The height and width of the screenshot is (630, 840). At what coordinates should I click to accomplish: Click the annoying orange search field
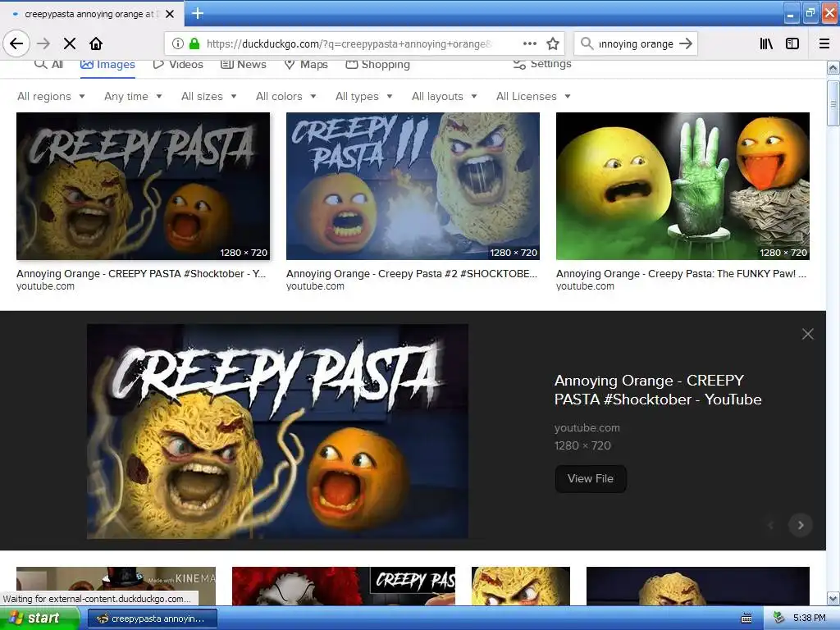pos(636,44)
